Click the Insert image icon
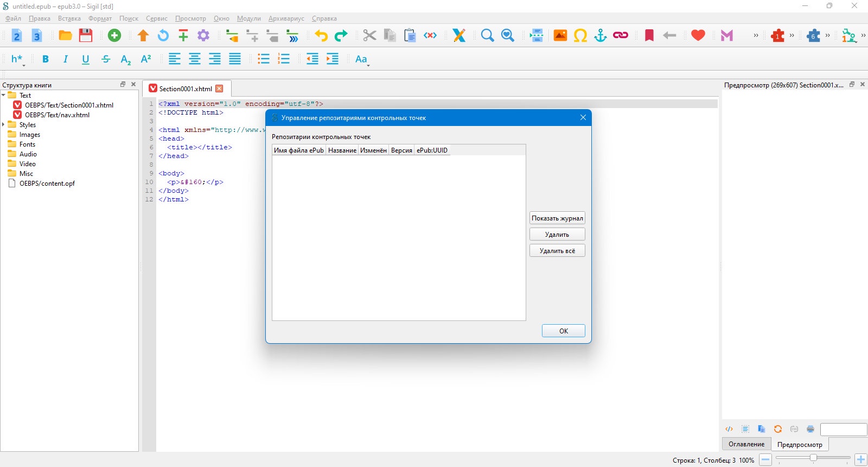The image size is (868, 467). tap(560, 36)
